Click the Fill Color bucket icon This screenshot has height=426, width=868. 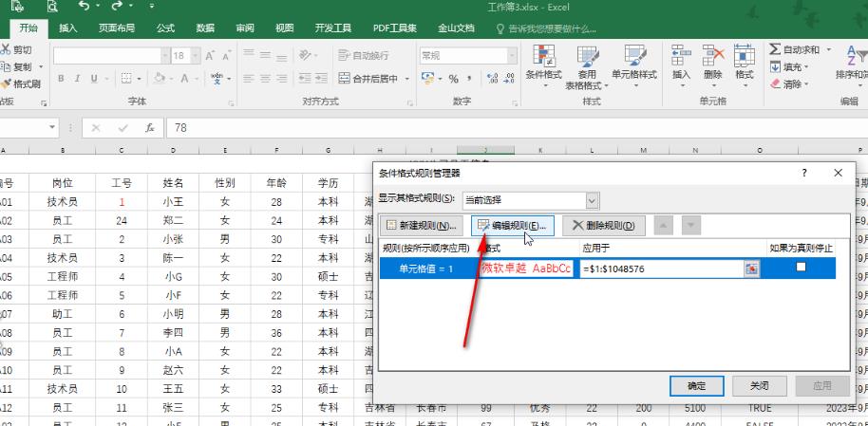160,78
